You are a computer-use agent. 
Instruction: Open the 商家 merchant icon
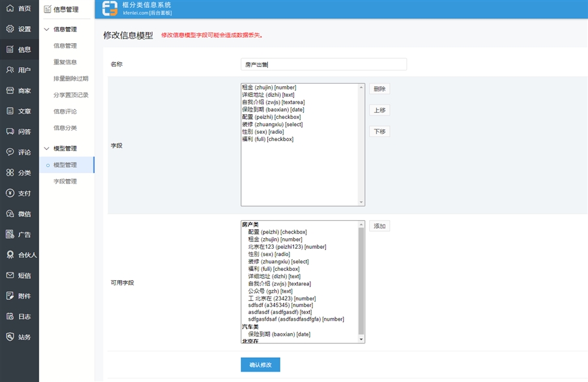tap(10, 91)
